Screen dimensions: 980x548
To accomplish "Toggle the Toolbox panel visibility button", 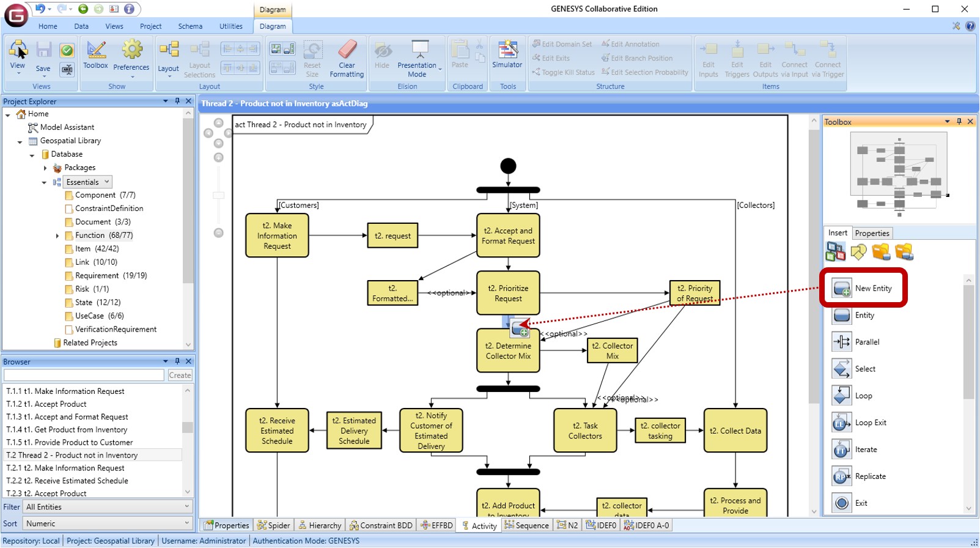I will 95,54.
